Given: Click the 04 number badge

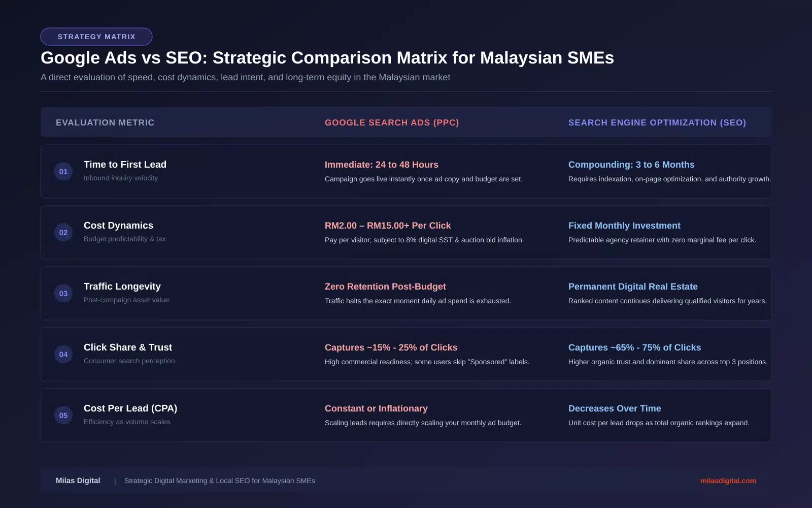Looking at the screenshot, I should point(63,354).
